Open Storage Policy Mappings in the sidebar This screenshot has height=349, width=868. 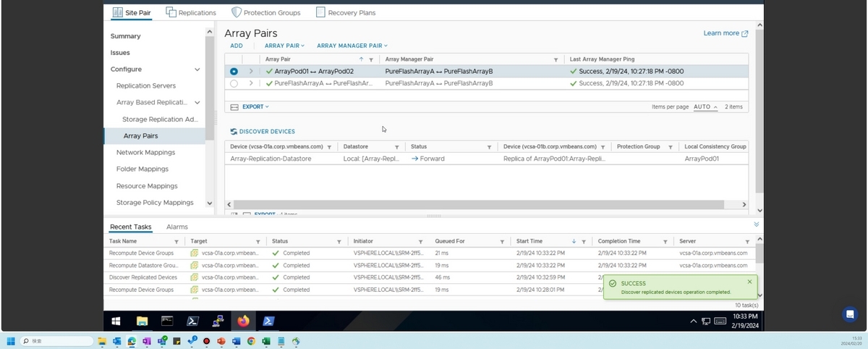[x=155, y=203]
